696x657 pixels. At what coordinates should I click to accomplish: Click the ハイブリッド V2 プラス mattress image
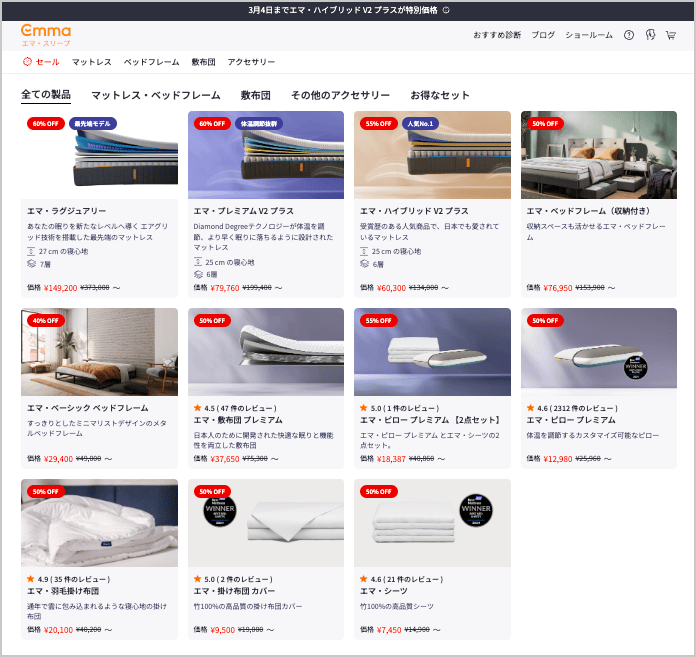point(432,155)
